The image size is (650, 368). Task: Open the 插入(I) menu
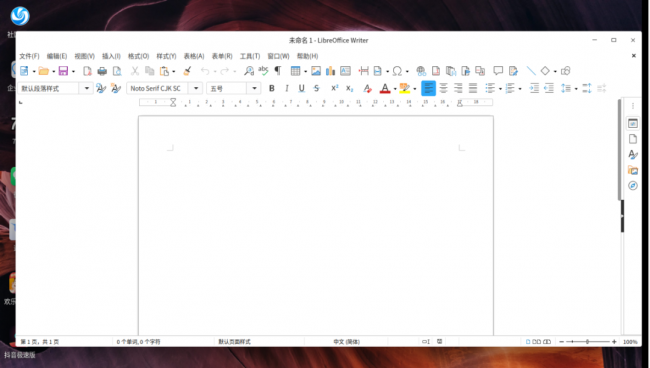click(111, 56)
